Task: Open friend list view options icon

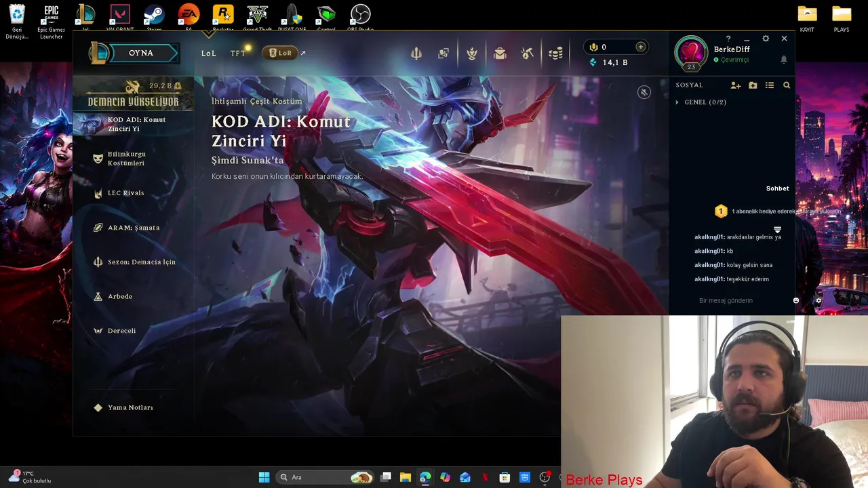Action: [770, 85]
